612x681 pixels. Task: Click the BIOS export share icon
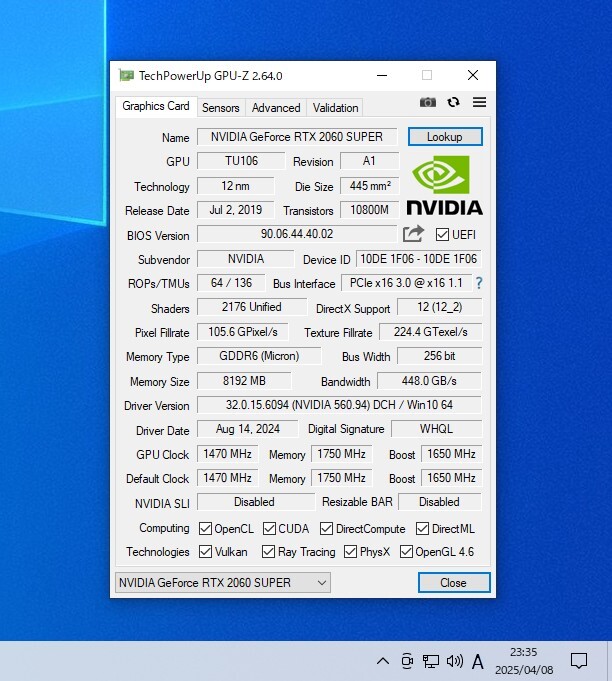413,234
